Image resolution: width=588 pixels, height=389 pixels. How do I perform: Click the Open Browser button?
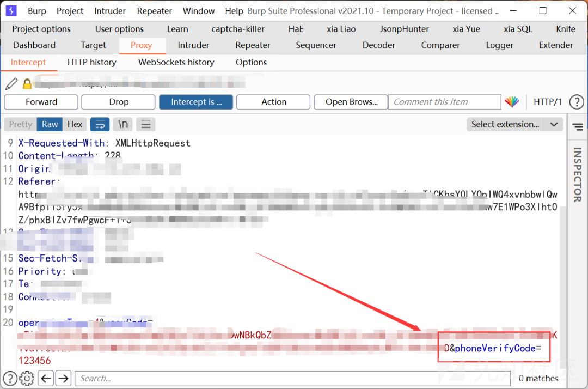(351, 102)
